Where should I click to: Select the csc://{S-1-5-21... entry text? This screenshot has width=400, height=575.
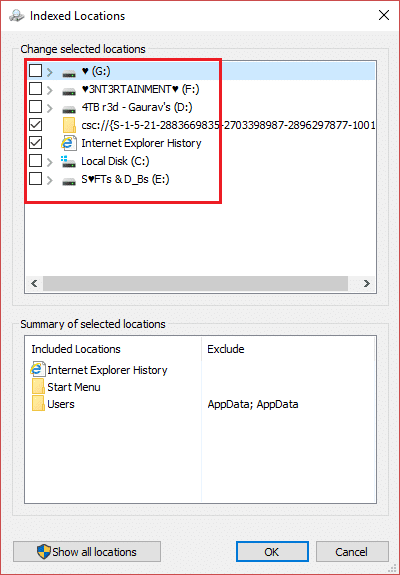pyautogui.click(x=228, y=125)
